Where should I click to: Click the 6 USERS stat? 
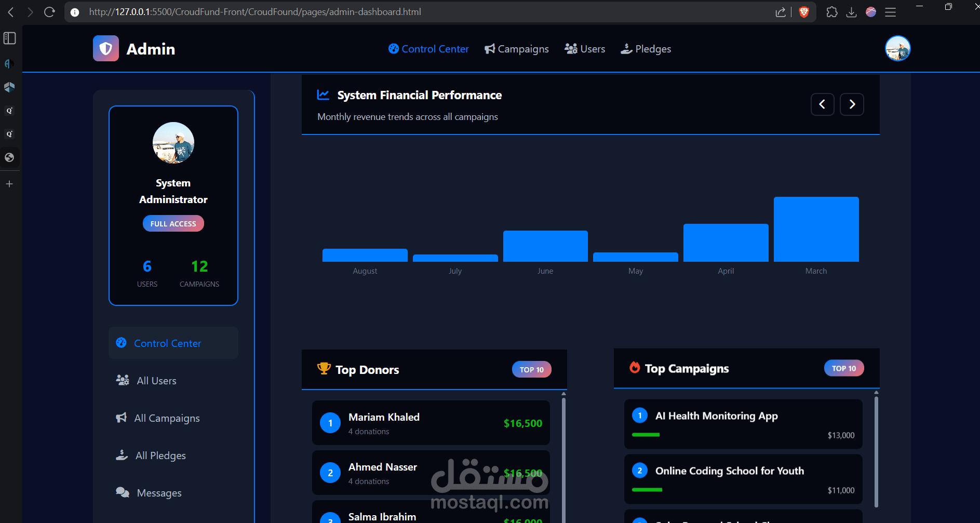pos(147,273)
